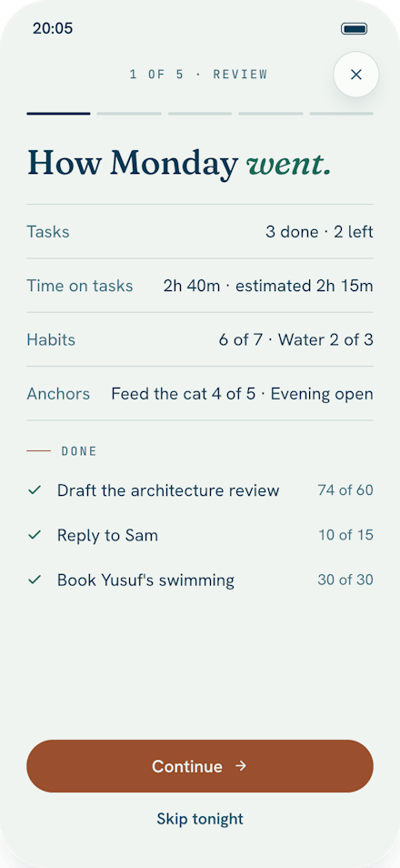
Task: Click the arrow icon on Continue
Action: pos(241,765)
